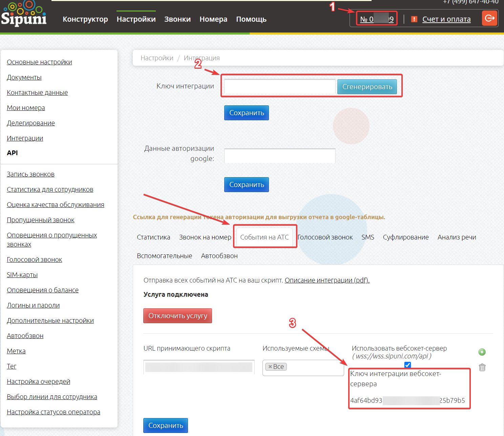Open Описание интеграции (pdf) link
Screen dimensions: 504x436
point(327,280)
